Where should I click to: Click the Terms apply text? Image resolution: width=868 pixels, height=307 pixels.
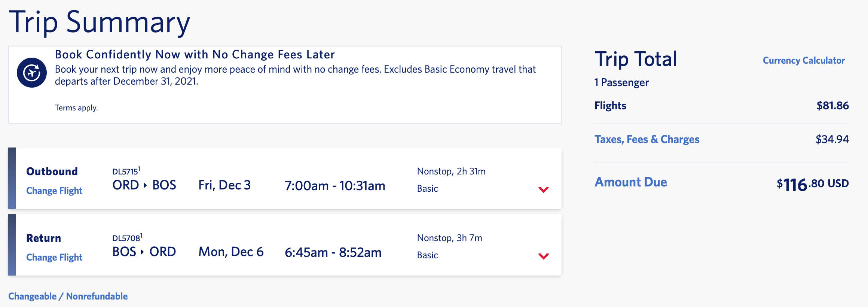tap(76, 108)
